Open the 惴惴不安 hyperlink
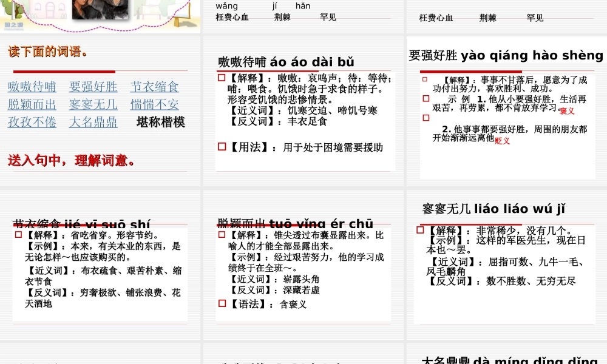The image size is (607, 364). [x=154, y=104]
